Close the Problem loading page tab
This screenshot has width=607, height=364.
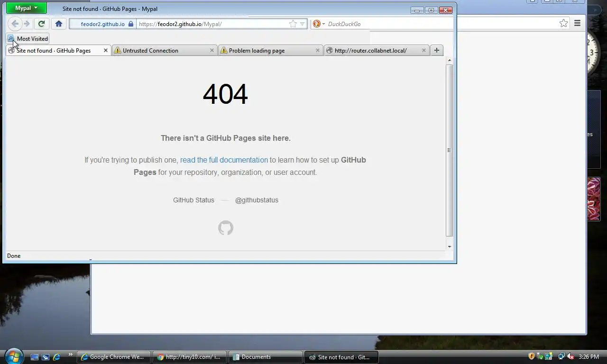(318, 50)
